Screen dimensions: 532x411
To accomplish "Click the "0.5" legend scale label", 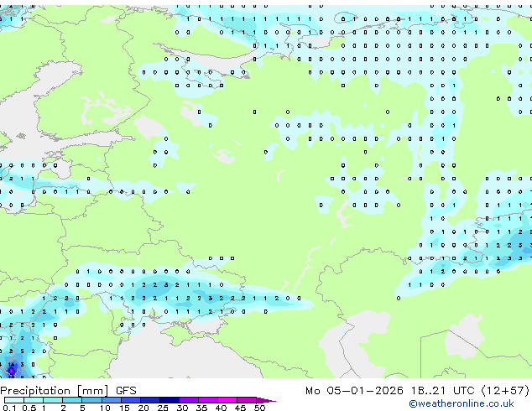I will click(x=29, y=408).
